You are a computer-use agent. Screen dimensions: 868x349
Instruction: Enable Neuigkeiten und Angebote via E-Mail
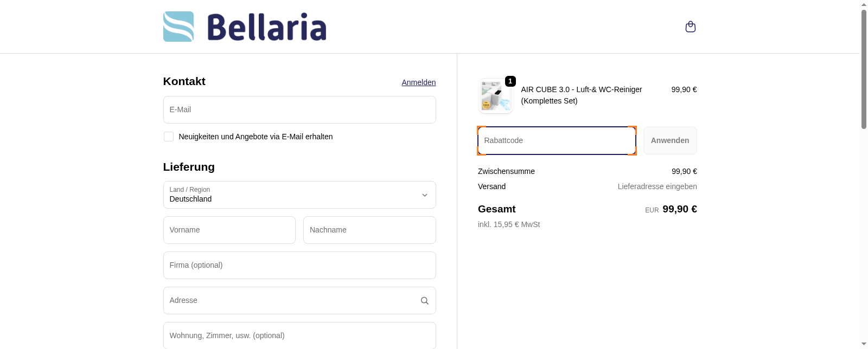pos(168,137)
